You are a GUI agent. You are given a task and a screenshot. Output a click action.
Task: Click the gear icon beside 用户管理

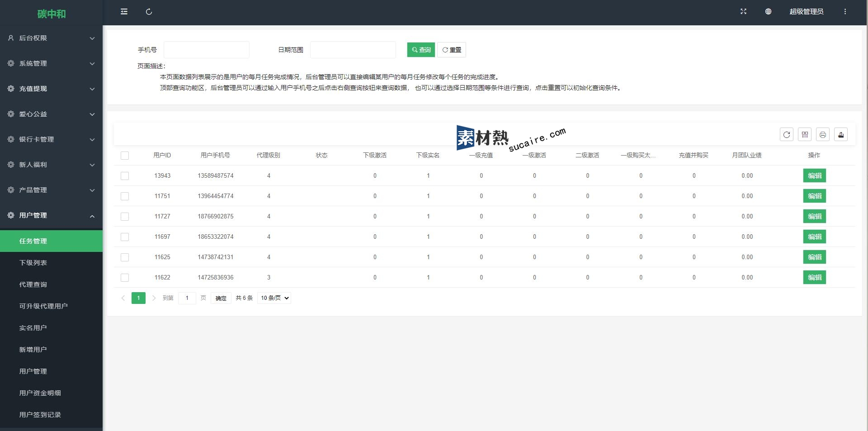tap(11, 215)
